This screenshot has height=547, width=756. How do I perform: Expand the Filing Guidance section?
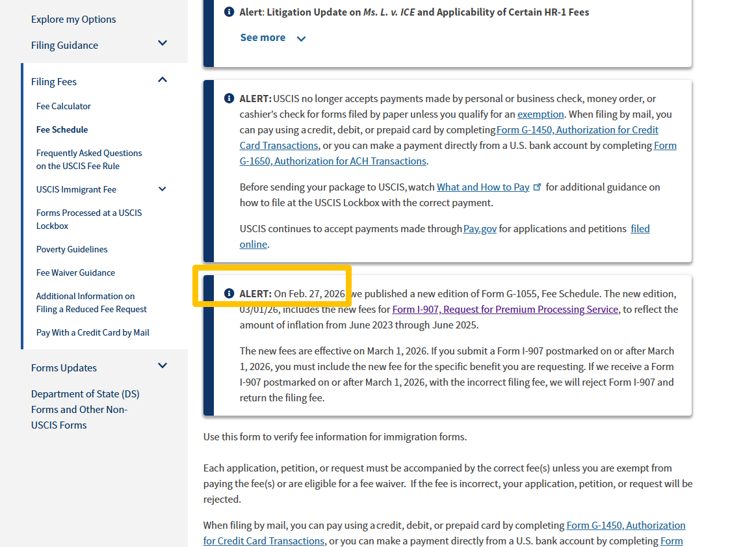coord(163,44)
